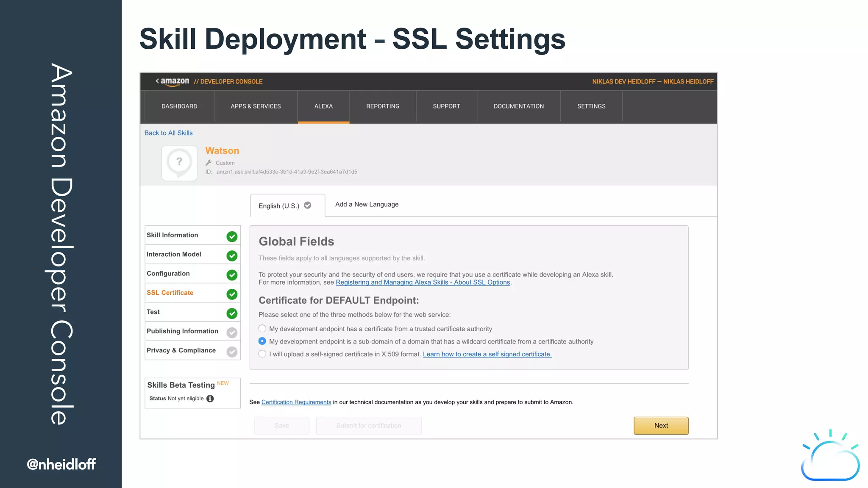The height and width of the screenshot is (488, 868).
Task: Click the green checkmark beside Interaction Model
Action: pyautogui.click(x=232, y=255)
